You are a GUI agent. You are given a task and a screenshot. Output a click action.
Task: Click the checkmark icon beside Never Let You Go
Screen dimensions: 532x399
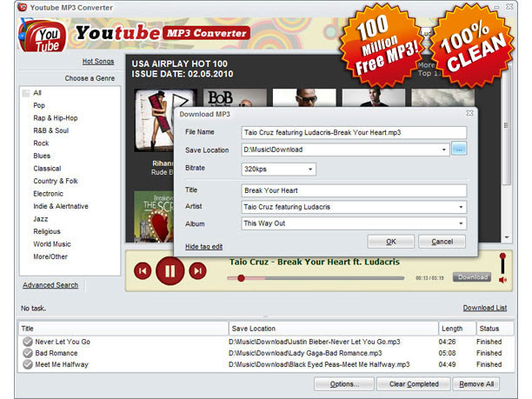coord(28,342)
